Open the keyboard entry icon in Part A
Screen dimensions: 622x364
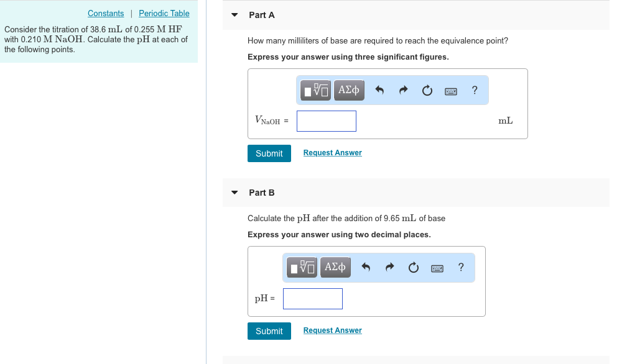point(450,90)
